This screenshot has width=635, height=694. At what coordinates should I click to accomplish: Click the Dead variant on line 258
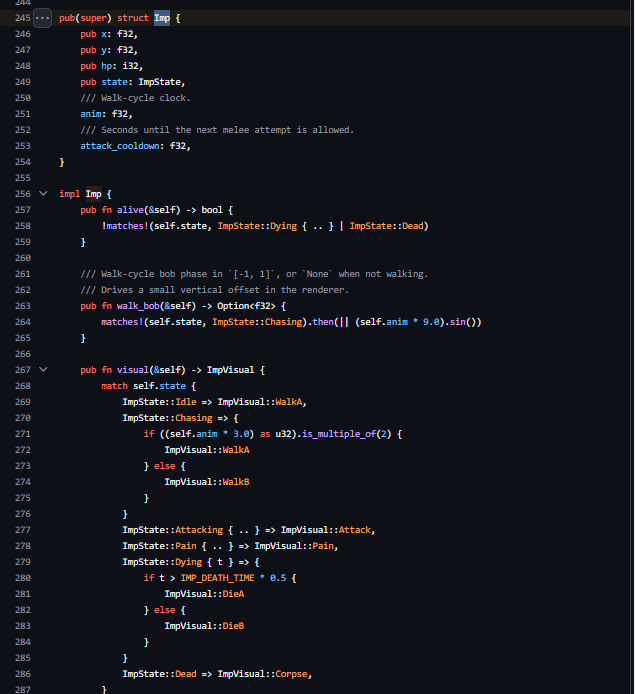click(x=412, y=226)
